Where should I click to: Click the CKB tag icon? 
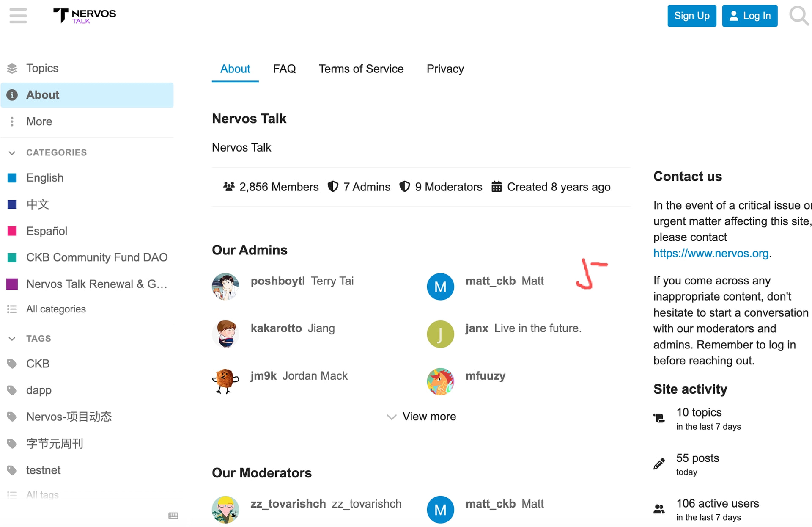point(12,364)
